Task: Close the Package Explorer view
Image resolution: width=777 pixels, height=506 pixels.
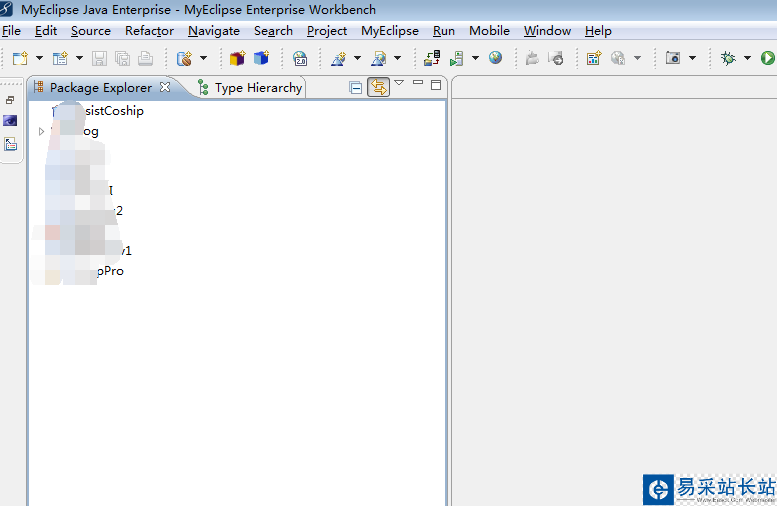Action: (x=165, y=87)
